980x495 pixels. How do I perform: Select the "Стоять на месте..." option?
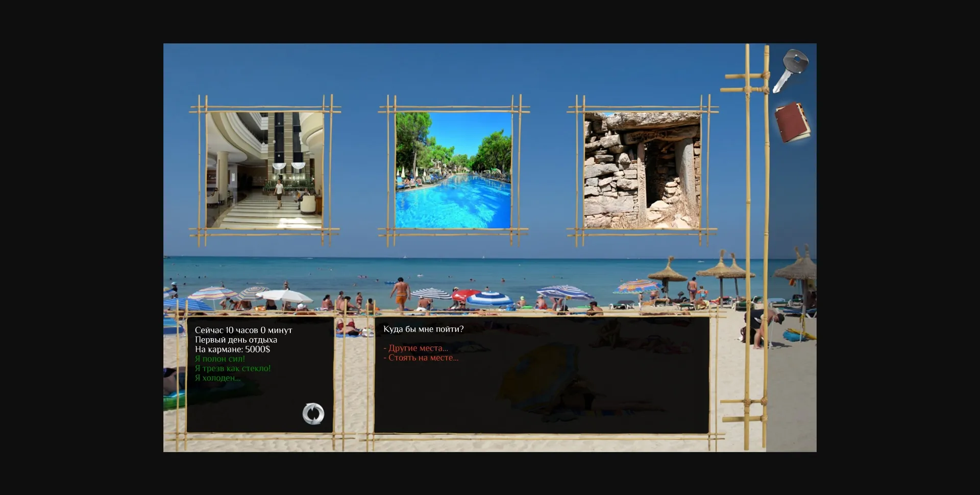[x=421, y=358]
